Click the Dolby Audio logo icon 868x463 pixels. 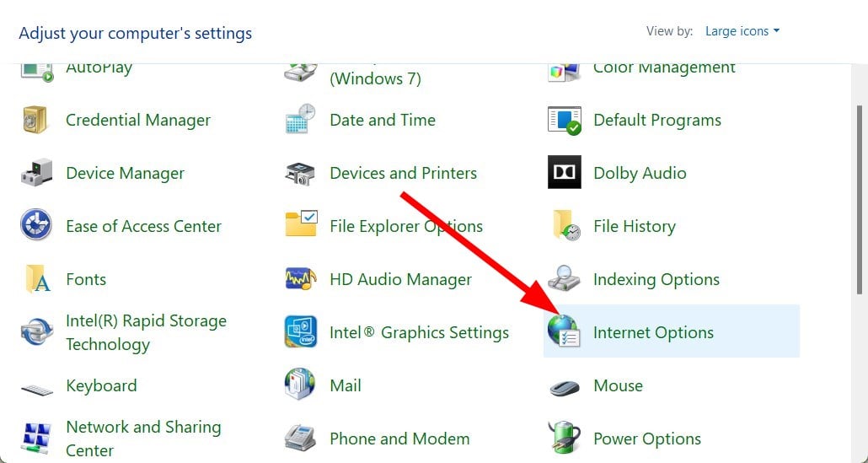coord(564,172)
